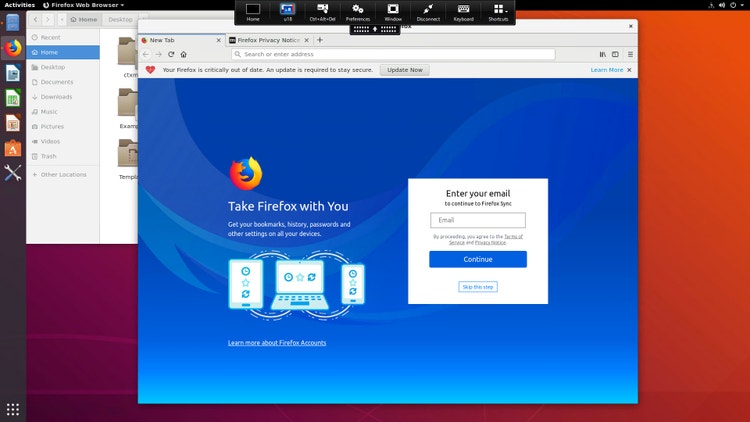
Task: Open Firefox Web Browser app menu
Action: pos(83,5)
